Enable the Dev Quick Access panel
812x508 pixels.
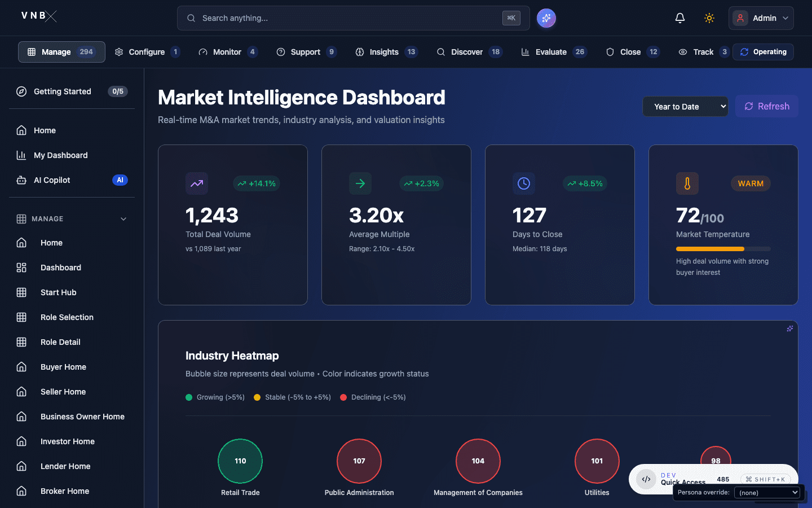[646, 479]
